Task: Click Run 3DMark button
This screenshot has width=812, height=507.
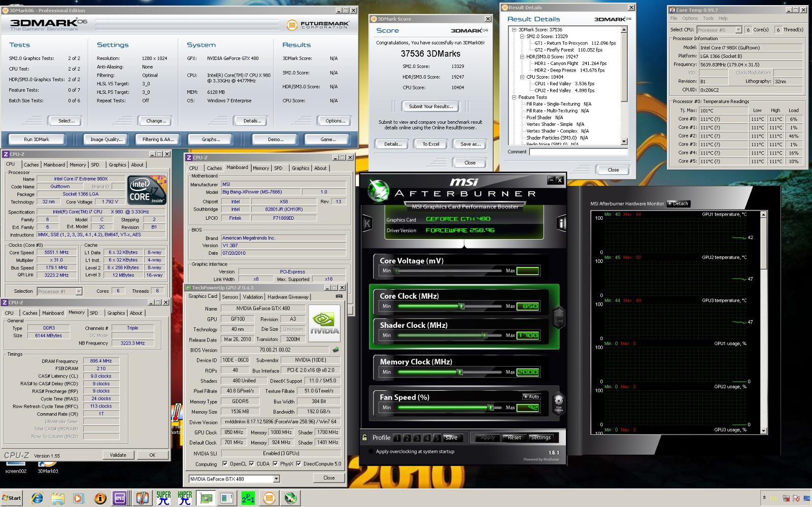Action: [x=37, y=139]
